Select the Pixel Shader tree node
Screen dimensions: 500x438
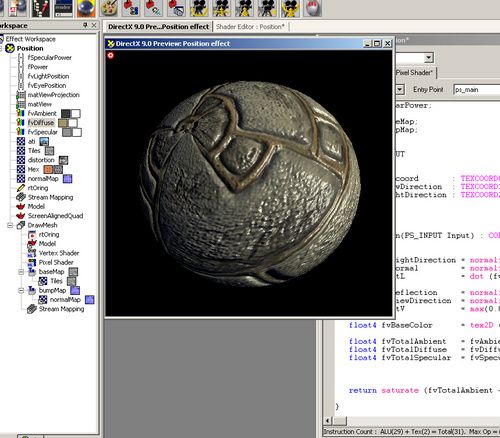(56, 262)
